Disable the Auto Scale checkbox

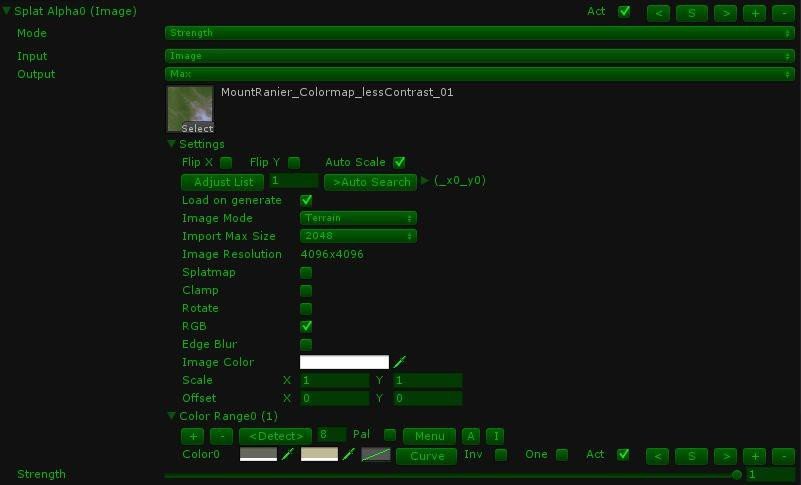pyautogui.click(x=399, y=163)
